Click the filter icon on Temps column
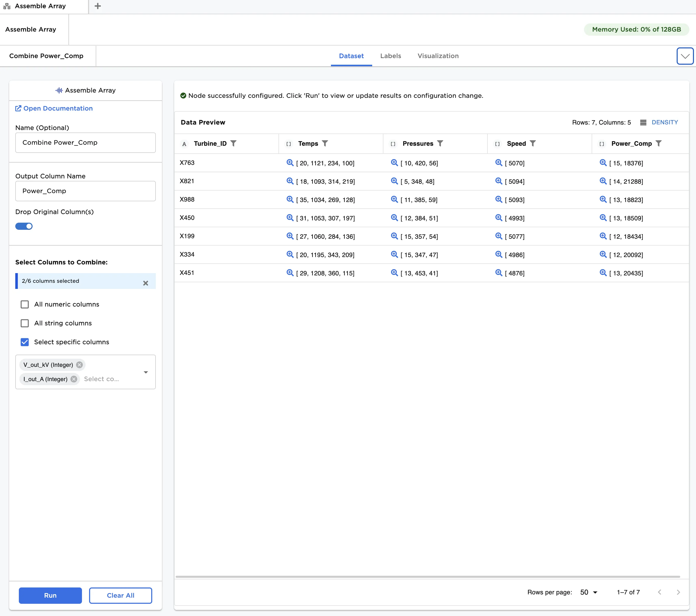 click(x=325, y=143)
